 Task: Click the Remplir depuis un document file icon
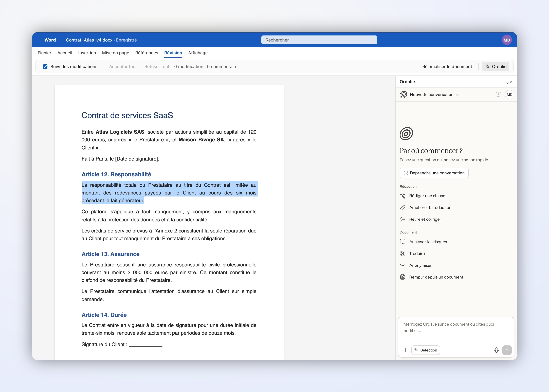click(403, 277)
